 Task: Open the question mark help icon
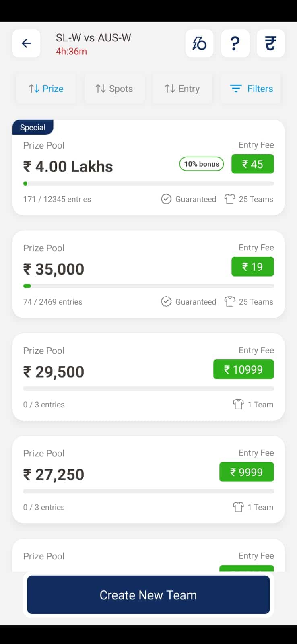coord(235,43)
